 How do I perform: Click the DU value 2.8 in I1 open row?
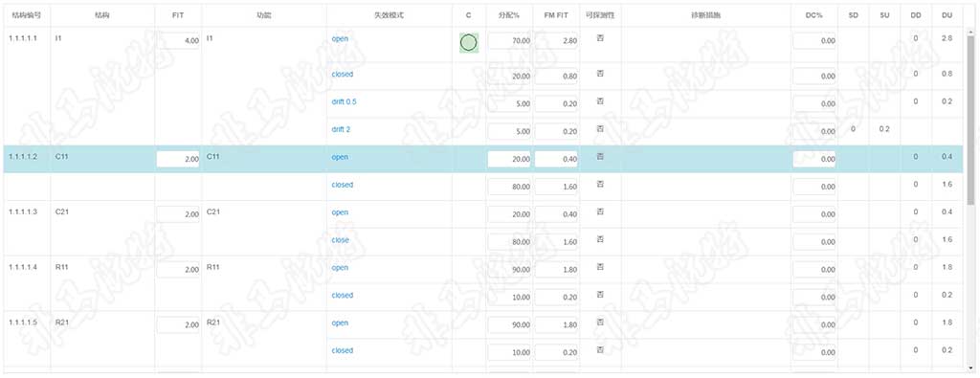pos(947,38)
